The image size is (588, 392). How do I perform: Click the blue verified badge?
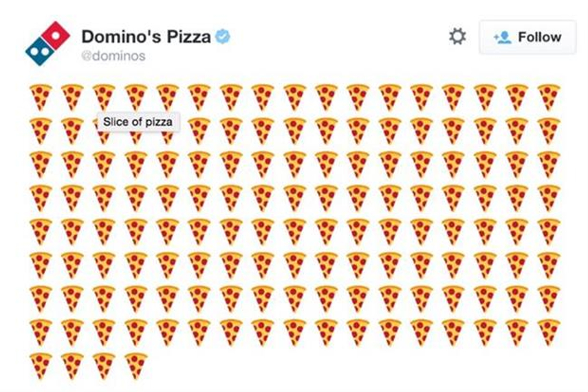[x=222, y=36]
